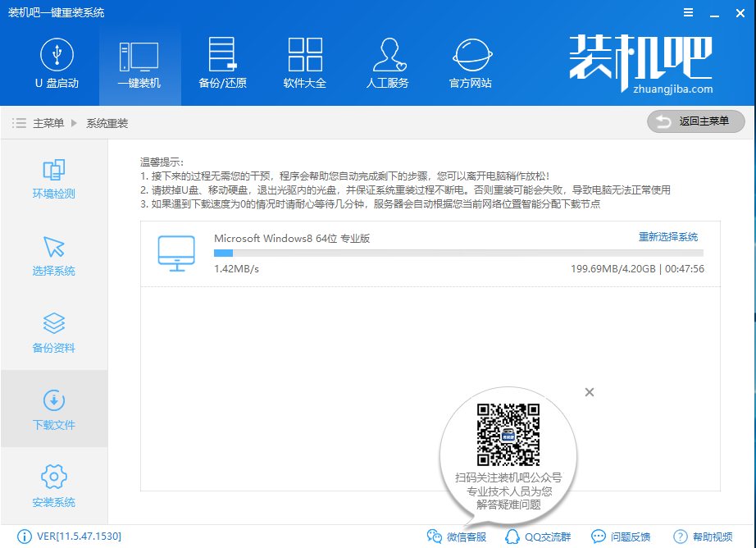
Task: Select the 备份资料 backup data step
Action: pyautogui.click(x=54, y=333)
